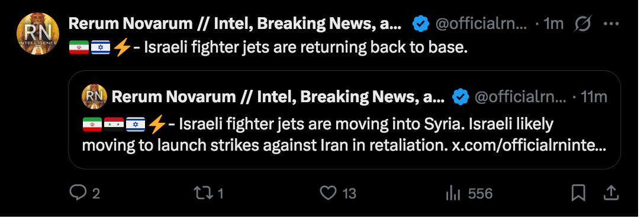Open the view analytics bar chart icon

[x=454, y=193]
